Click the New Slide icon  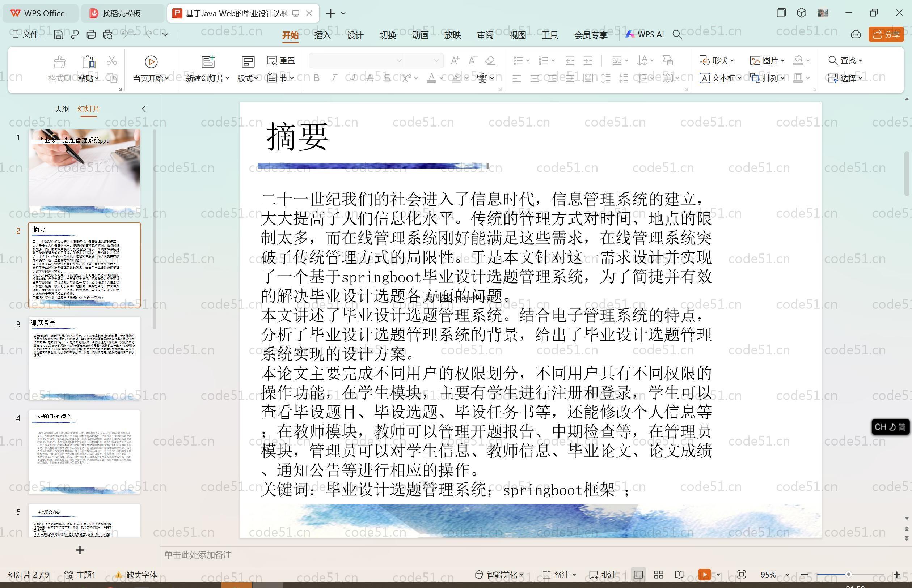pos(208,61)
